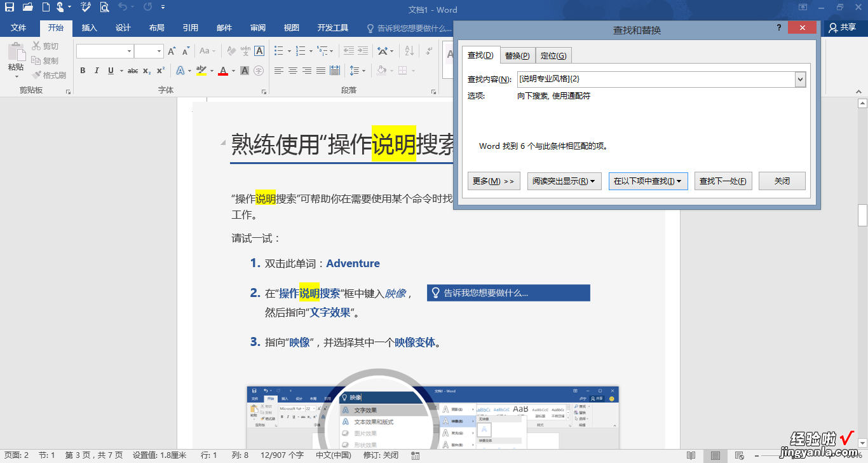The height and width of the screenshot is (463, 868).
Task: Clear all formatting eraser icon
Action: click(232, 51)
